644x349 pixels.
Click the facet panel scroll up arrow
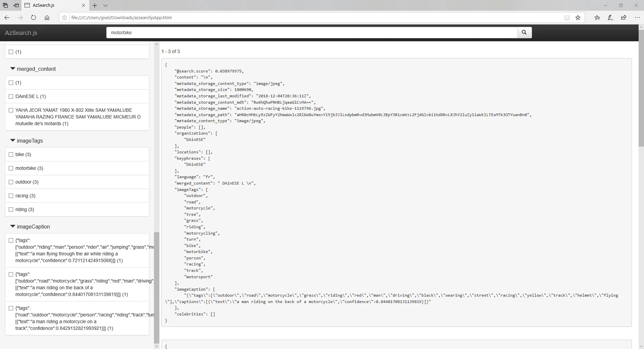pos(156,44)
